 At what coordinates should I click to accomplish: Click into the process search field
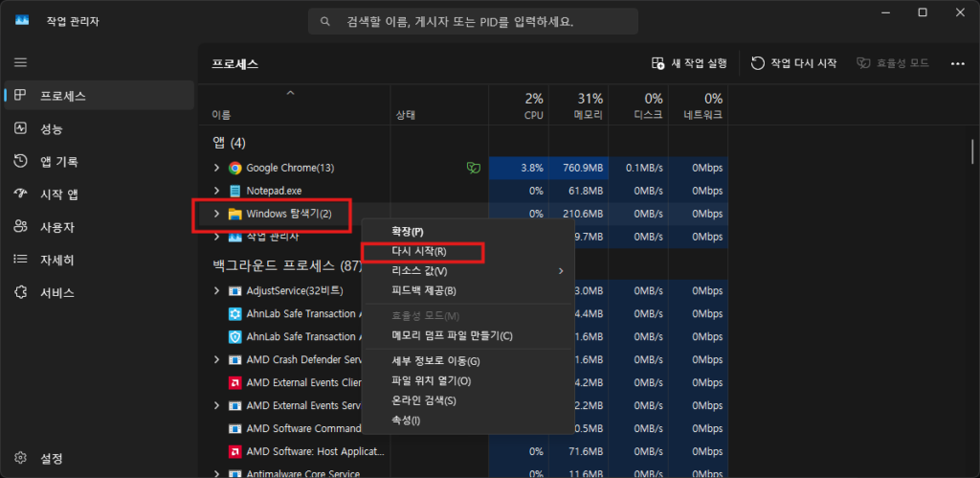pyautogui.click(x=473, y=21)
